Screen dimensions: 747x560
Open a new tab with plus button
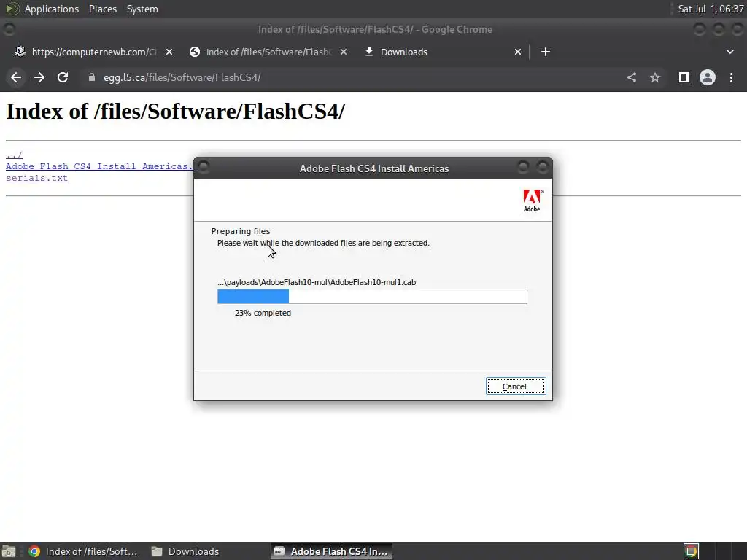(x=546, y=52)
